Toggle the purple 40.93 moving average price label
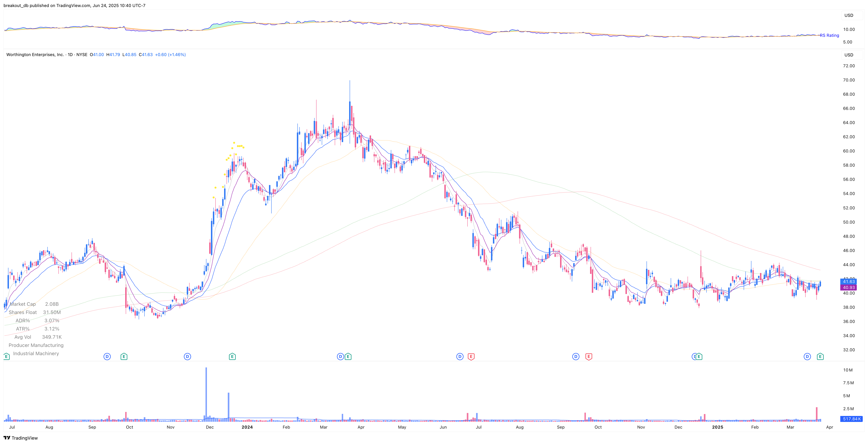868x444 pixels. (x=848, y=288)
